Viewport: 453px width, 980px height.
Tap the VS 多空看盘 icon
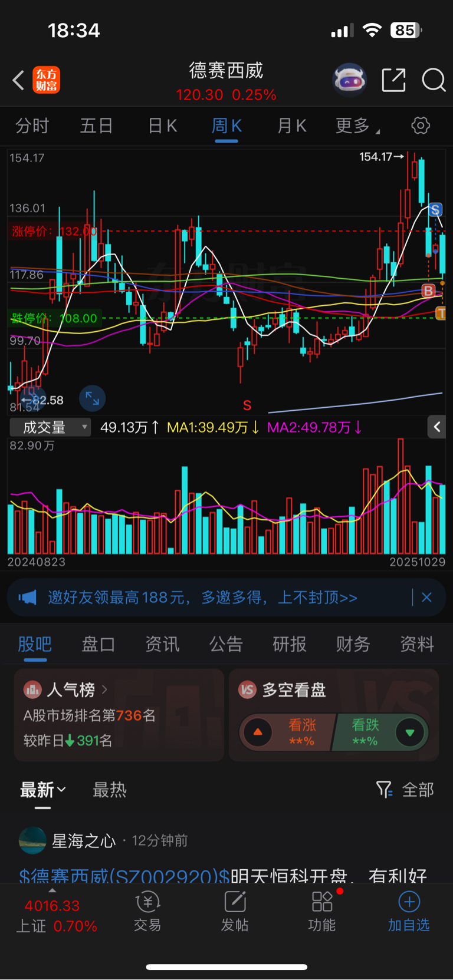pos(247,689)
